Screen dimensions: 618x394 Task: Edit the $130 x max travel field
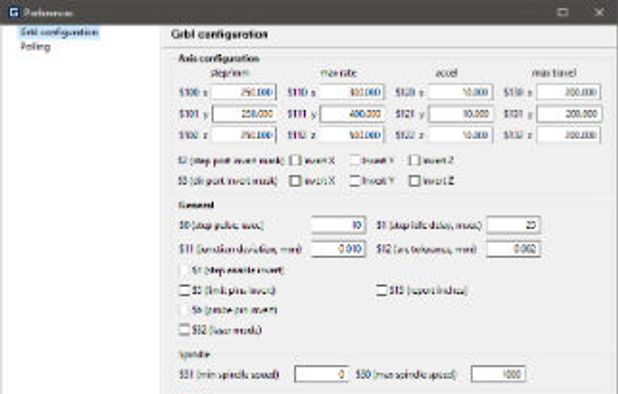tap(569, 92)
